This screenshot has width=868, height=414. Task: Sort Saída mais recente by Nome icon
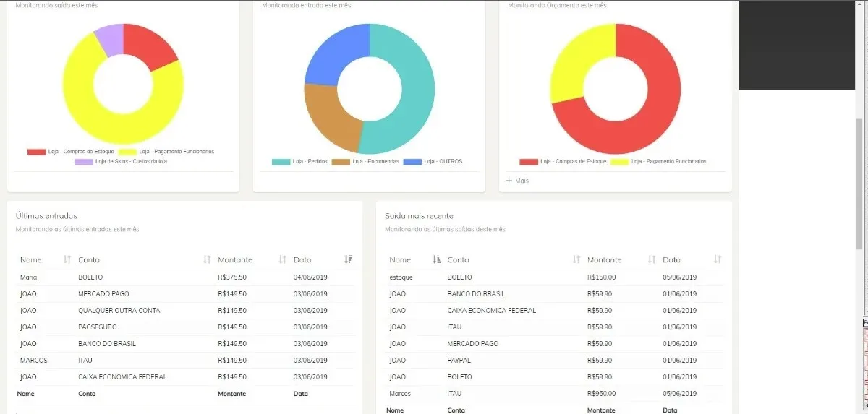pos(436,259)
